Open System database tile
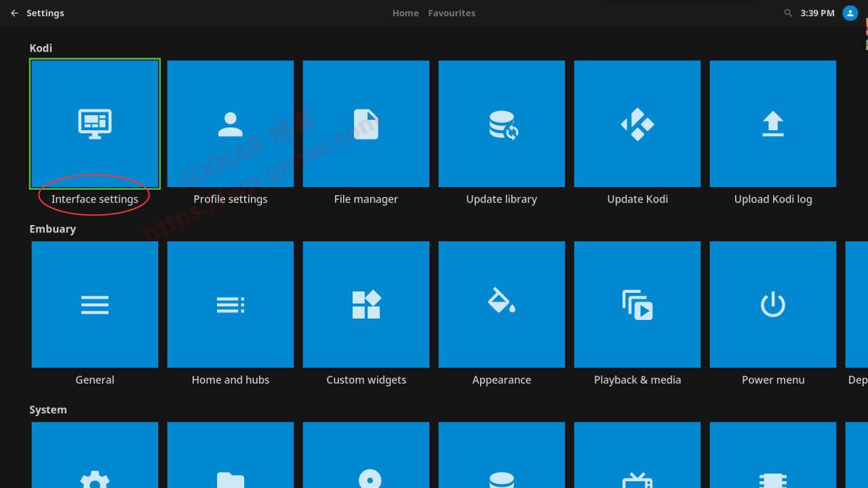Screen dimensions: 868x488 (502, 455)
